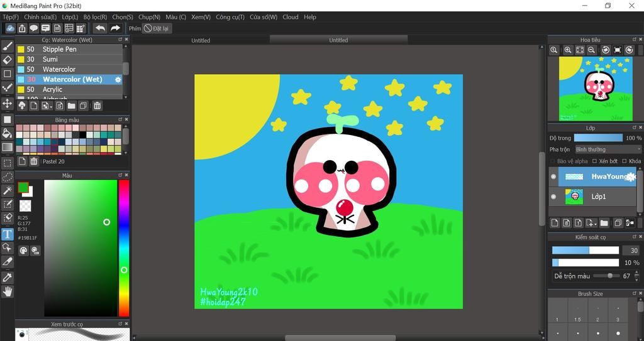Switch to the first Untitled tab
Screen dimensions: 644x341
click(x=201, y=40)
